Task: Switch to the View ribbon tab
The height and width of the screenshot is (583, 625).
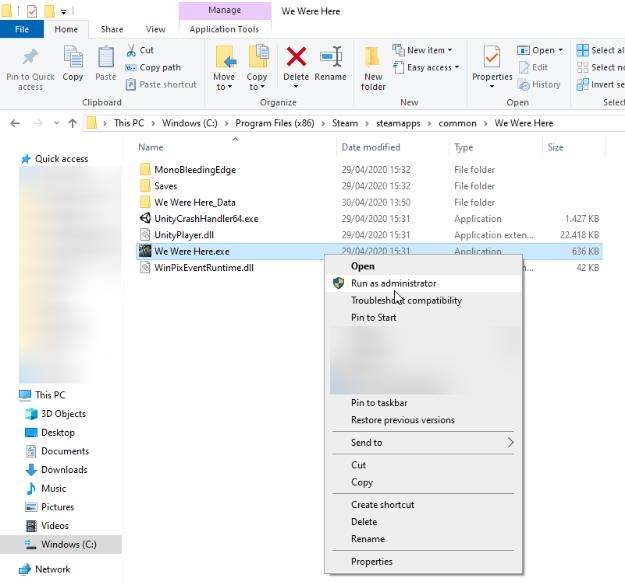Action: [155, 29]
